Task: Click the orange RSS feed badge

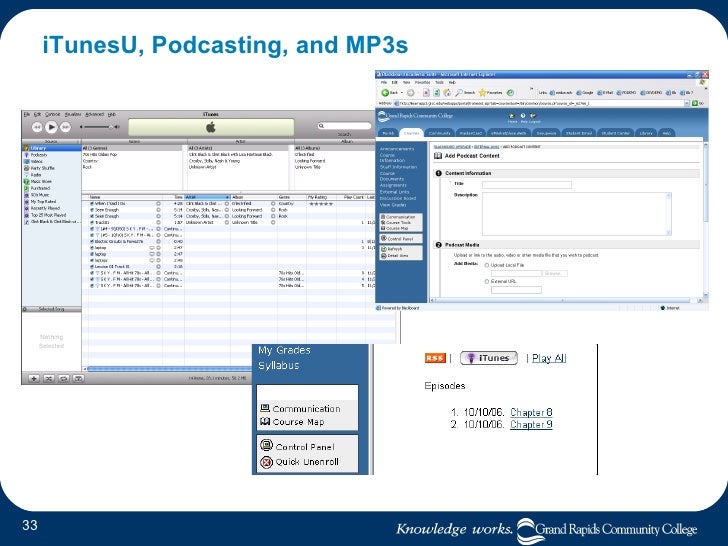Action: tap(435, 358)
